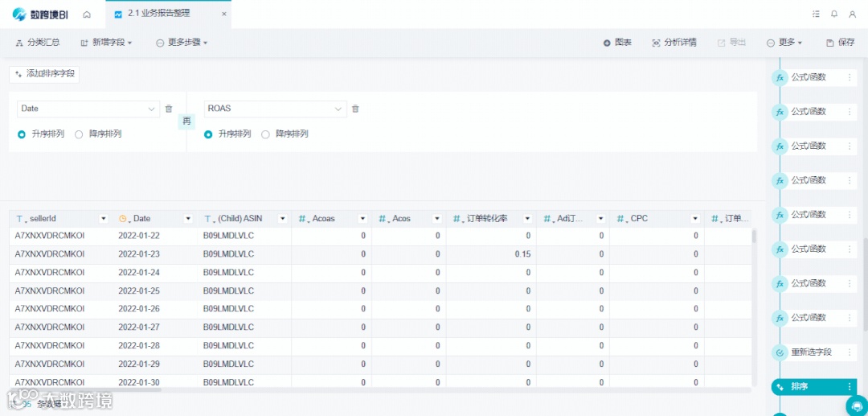The width and height of the screenshot is (868, 416).
Task: Click the data table horizontal scrollbar
Action: pos(86,390)
